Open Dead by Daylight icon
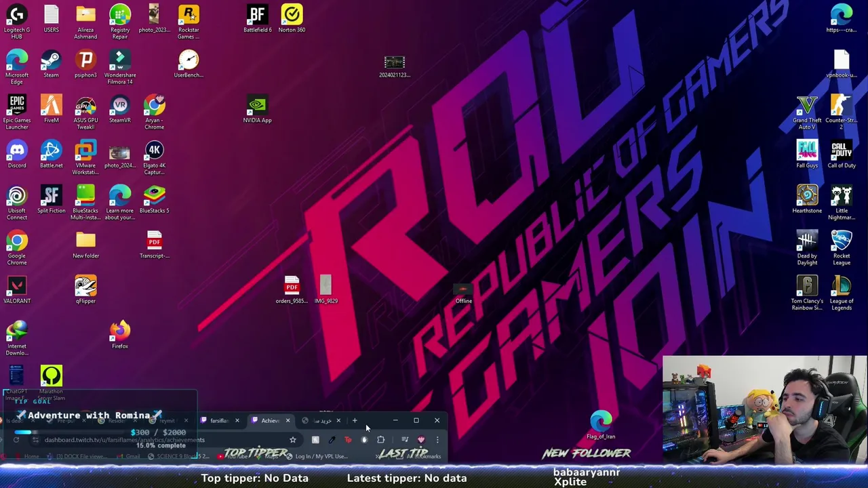Screen dimensions: 868x488 coord(807,248)
